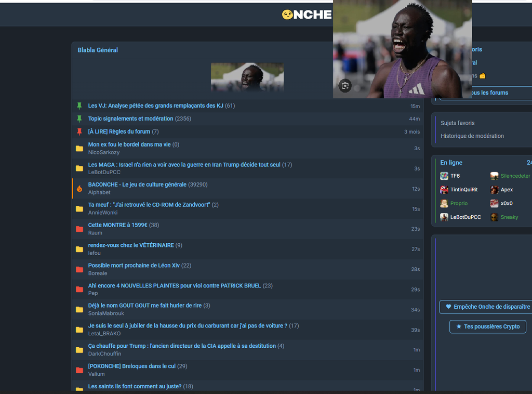Viewport: 532px width, 394px height.
Task: Open Les MAGA Israel Iran topic
Action: coord(184,165)
